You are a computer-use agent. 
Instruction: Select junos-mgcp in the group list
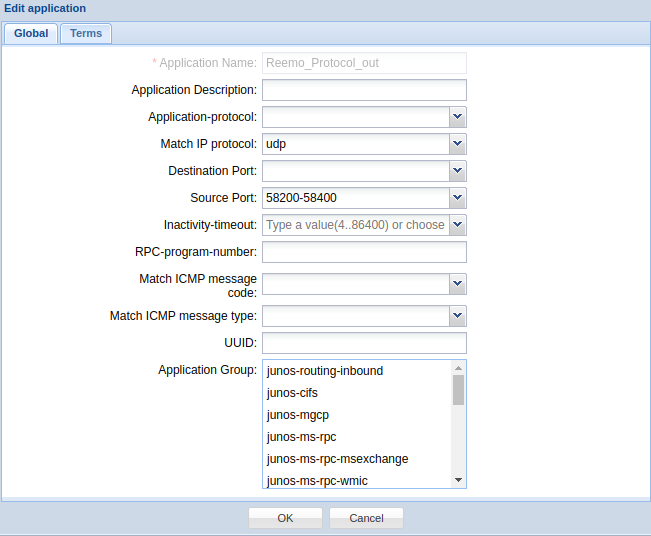(298, 415)
